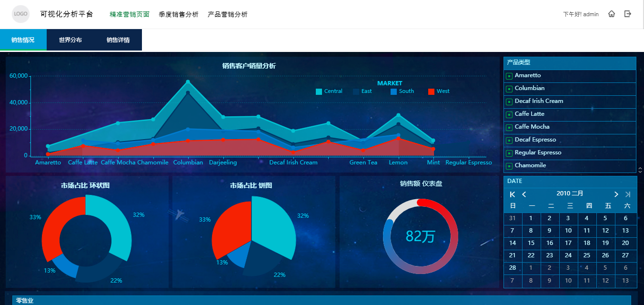Select date 15 in the calendar
The width and height of the screenshot is (644, 305).
pos(531,243)
